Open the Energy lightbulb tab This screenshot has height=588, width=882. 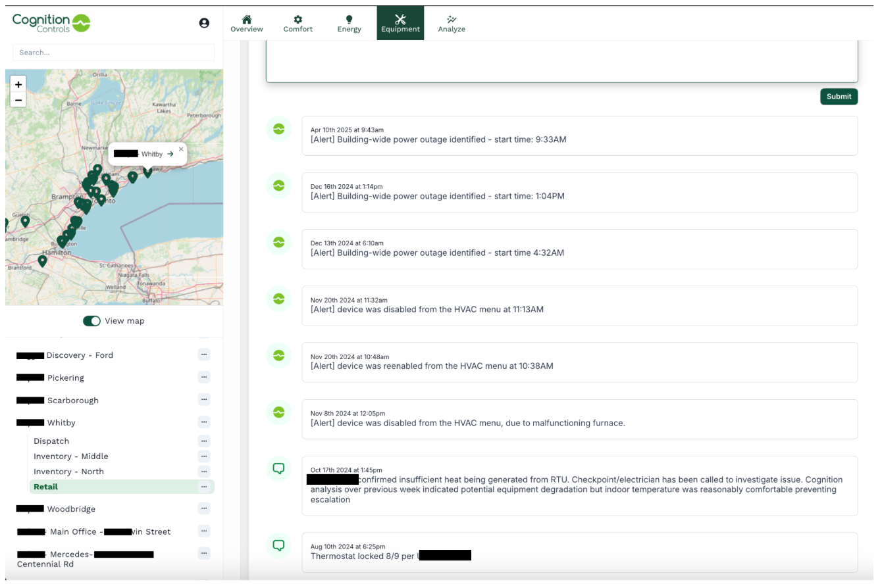[x=349, y=24]
